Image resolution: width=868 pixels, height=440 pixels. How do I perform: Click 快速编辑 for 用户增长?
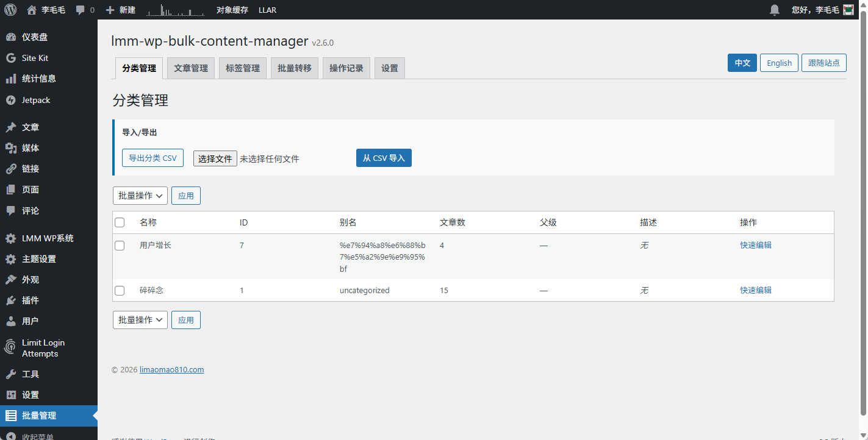[756, 245]
